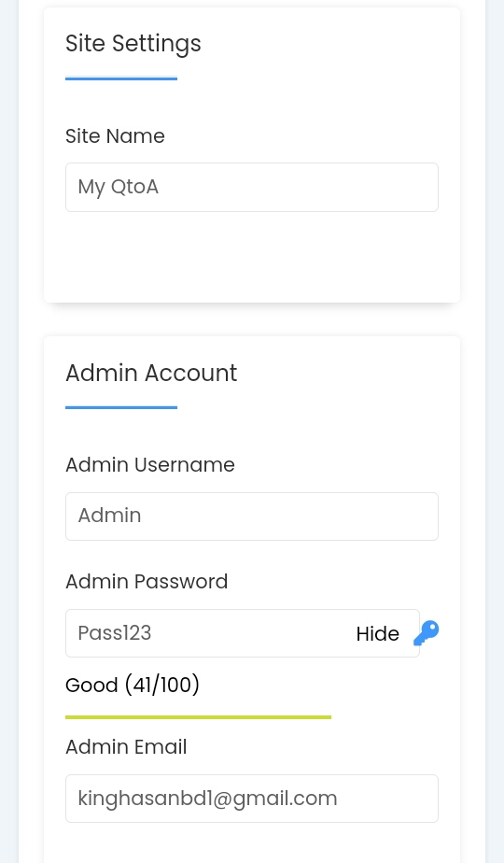Click the Admin Account heading
The width and height of the screenshot is (504, 863).
click(x=151, y=374)
